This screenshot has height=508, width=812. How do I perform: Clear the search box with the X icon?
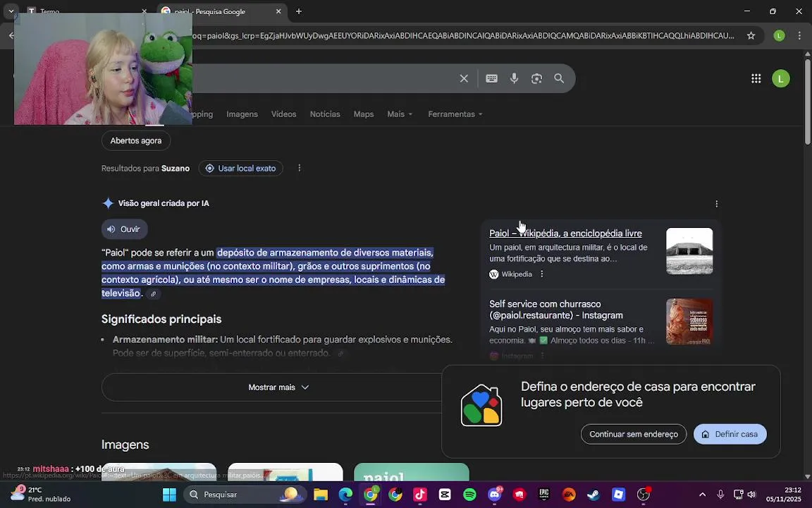(464, 78)
